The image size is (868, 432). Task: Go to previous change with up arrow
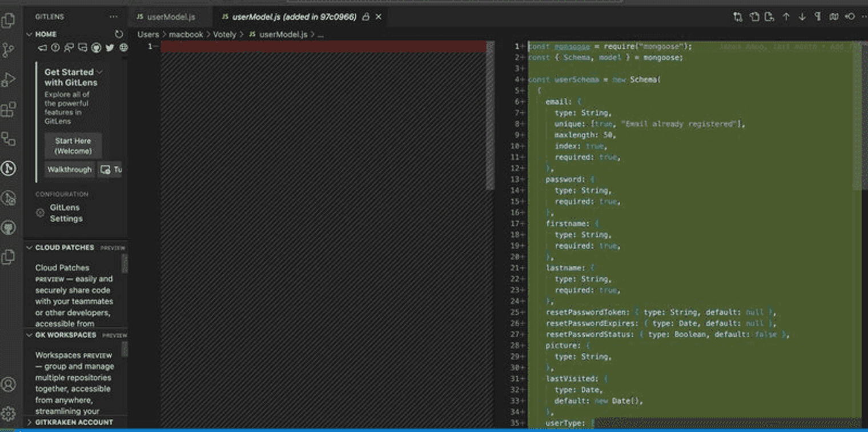786,17
